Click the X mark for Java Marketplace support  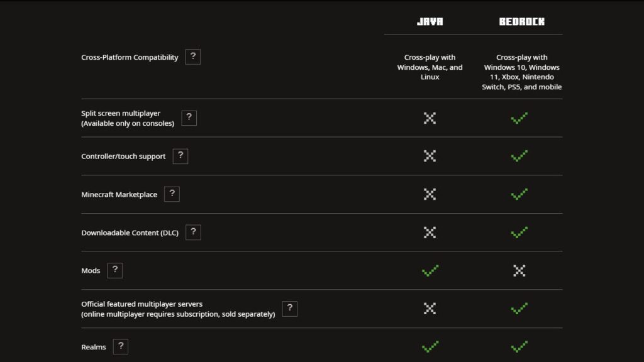pyautogui.click(x=430, y=194)
